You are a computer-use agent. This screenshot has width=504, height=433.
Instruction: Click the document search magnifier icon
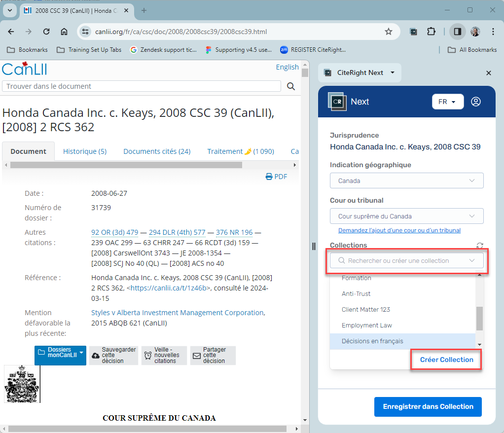[x=291, y=86]
